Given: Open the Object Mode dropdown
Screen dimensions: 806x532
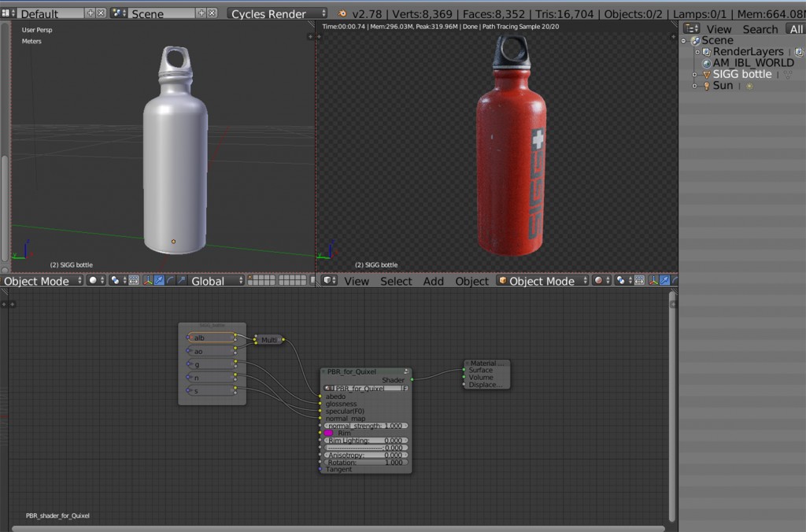Looking at the screenshot, I should coord(38,282).
